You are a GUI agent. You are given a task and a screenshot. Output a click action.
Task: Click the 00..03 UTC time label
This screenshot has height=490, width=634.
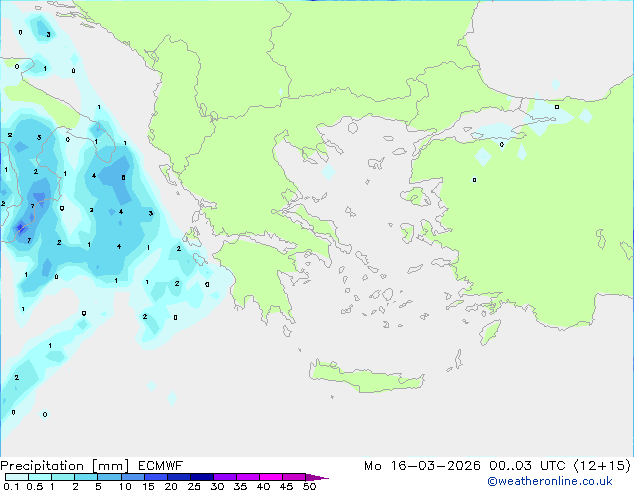529,466
